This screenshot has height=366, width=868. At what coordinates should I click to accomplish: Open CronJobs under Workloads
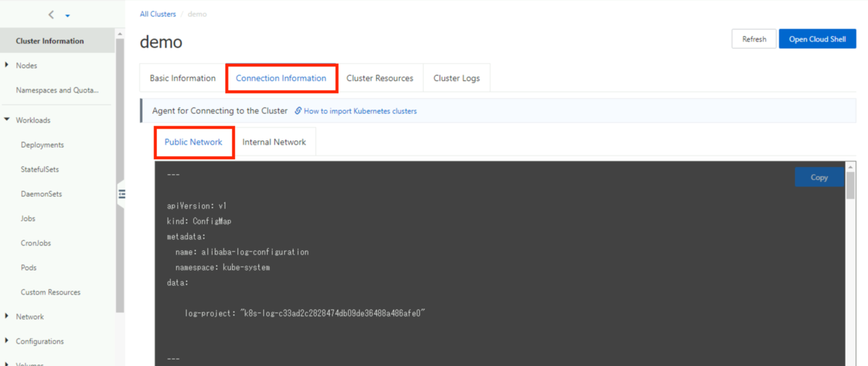click(36, 243)
